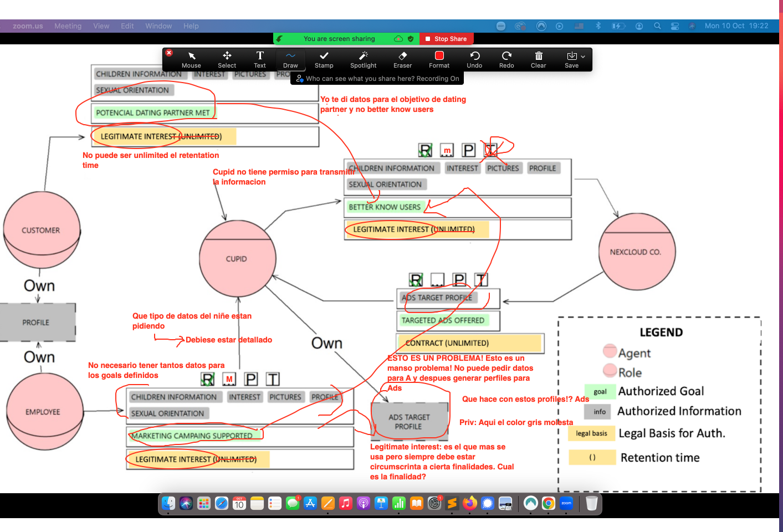Open Control Center toggles in menu bar
783x532 pixels.
(674, 26)
